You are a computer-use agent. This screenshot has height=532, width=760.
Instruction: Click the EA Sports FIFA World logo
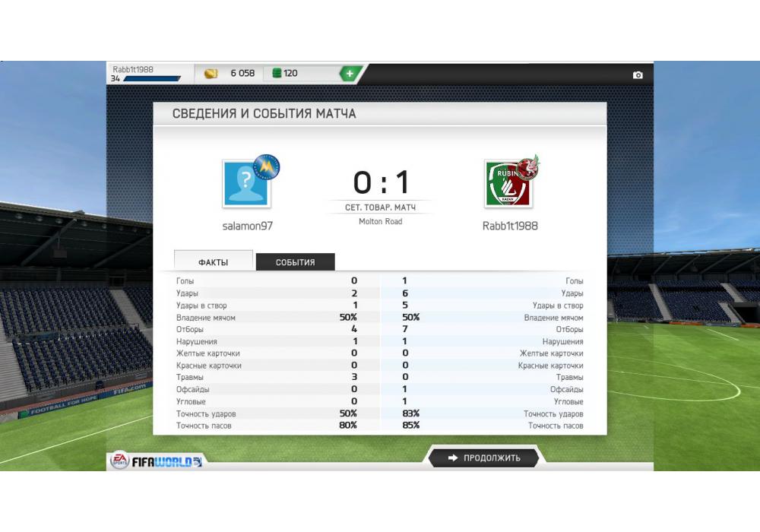(157, 461)
